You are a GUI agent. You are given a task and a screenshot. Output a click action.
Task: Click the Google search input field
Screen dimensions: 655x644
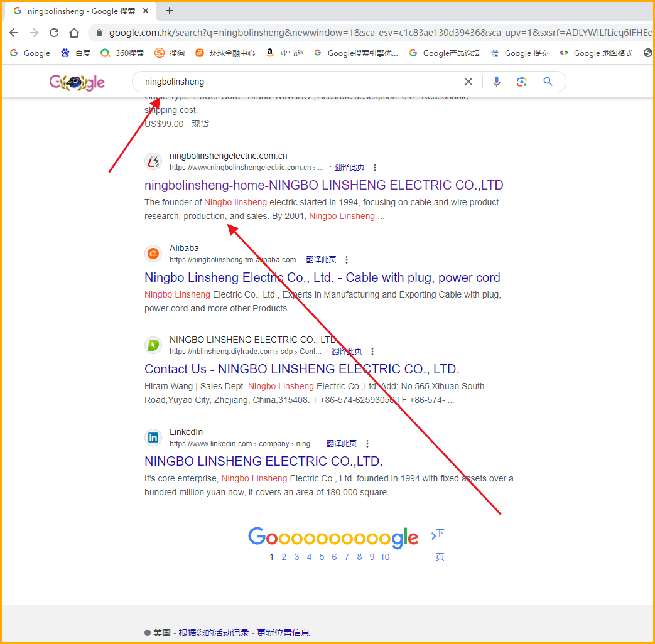(x=301, y=82)
